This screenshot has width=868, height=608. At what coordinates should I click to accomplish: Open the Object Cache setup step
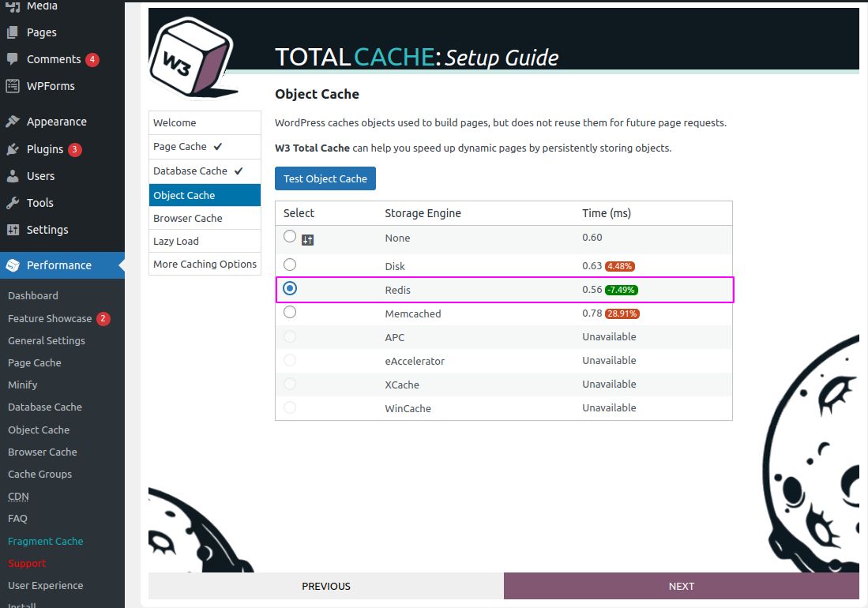205,195
